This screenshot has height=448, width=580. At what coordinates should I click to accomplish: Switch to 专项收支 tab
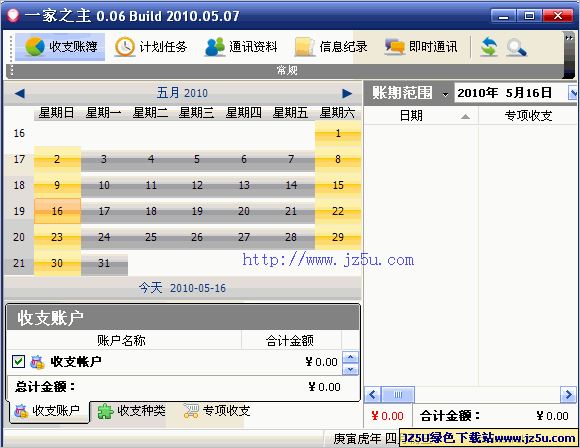coord(217,411)
